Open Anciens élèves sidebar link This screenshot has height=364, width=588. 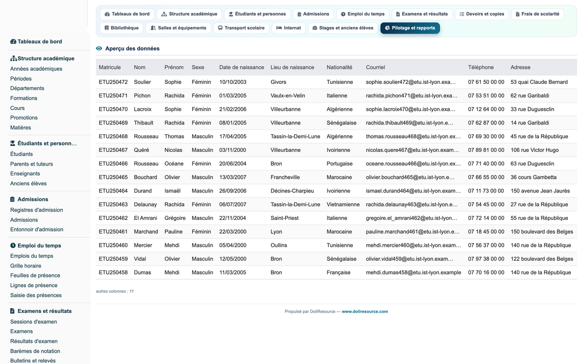click(x=28, y=184)
